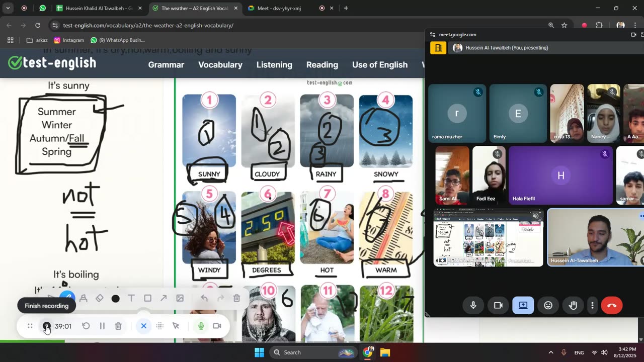The height and width of the screenshot is (362, 644).
Task: Click the rama muzher participant tile
Action: 457,114
